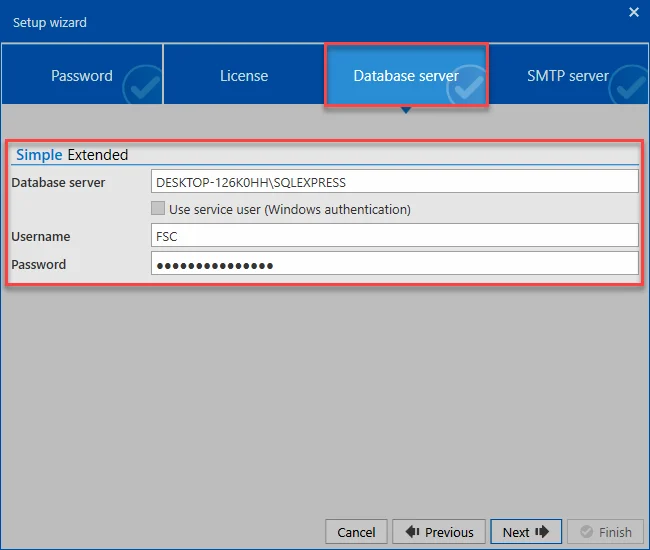Switch to the SMTP server step tab
This screenshot has width=650, height=550.
click(x=568, y=74)
